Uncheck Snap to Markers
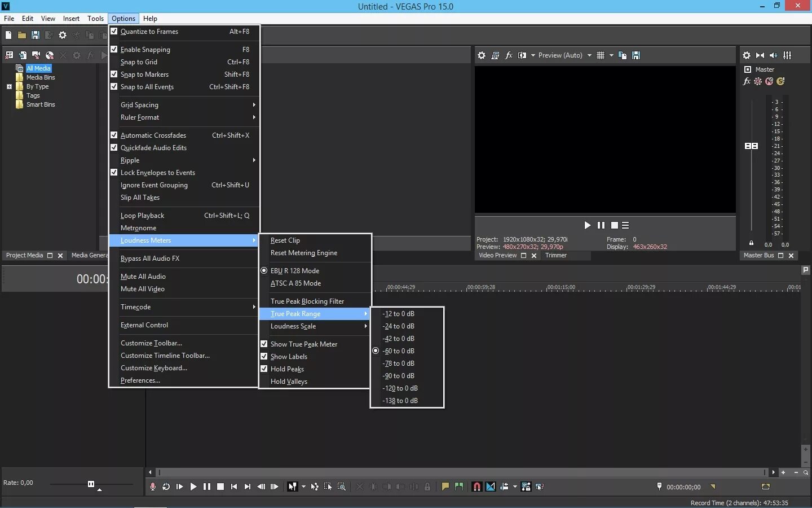This screenshot has height=508, width=812. 114,75
